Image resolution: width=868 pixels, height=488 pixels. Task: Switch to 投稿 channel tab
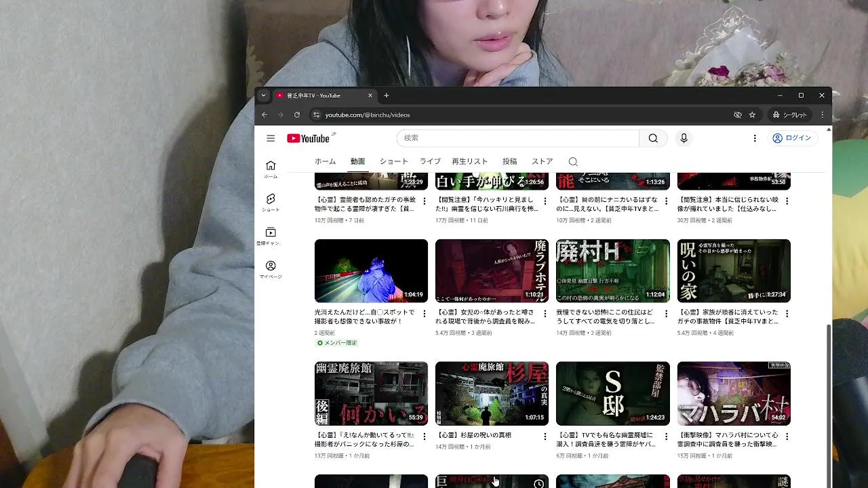509,161
